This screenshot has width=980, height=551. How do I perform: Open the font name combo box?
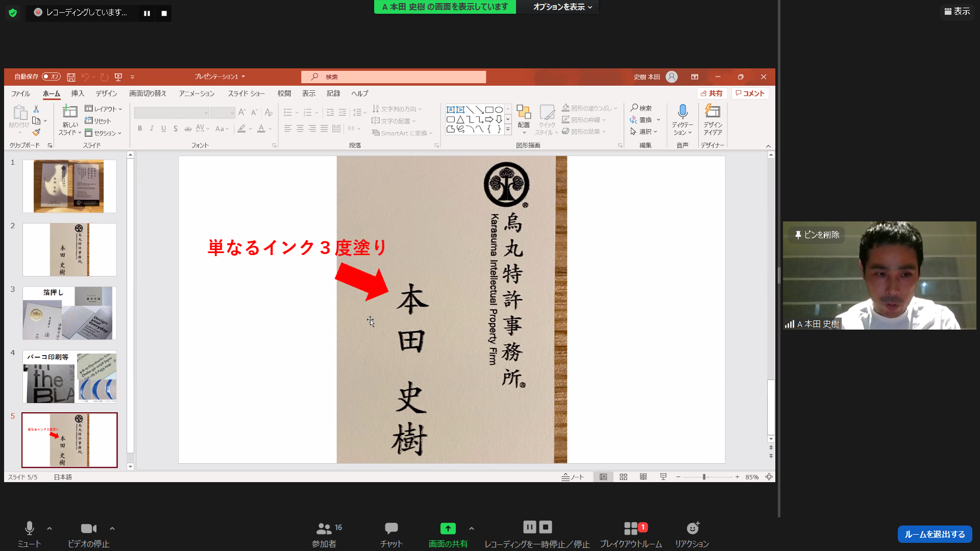tap(171, 113)
